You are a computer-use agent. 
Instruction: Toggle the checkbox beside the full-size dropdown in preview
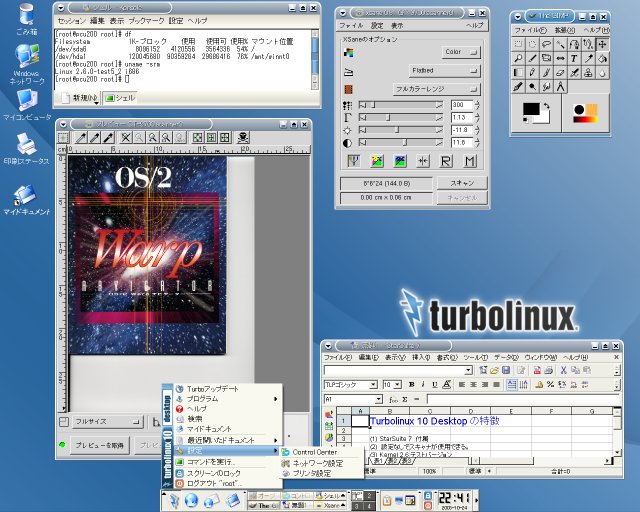point(63,422)
